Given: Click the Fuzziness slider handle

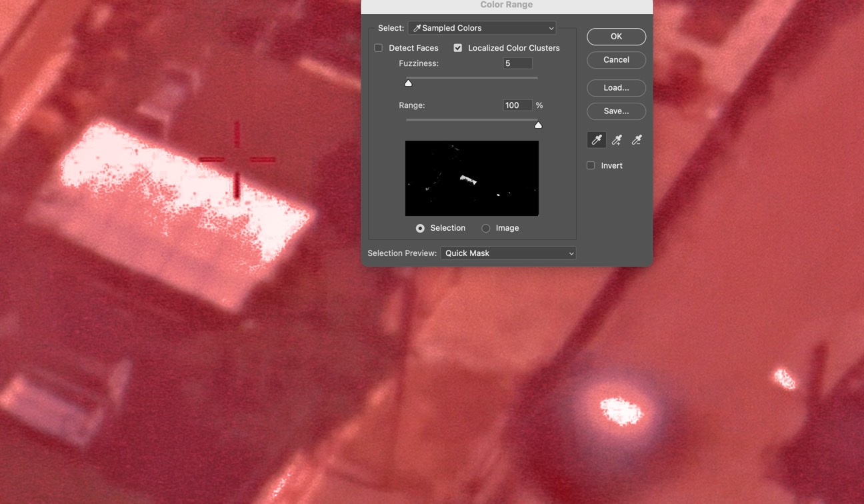Looking at the screenshot, I should click(409, 83).
